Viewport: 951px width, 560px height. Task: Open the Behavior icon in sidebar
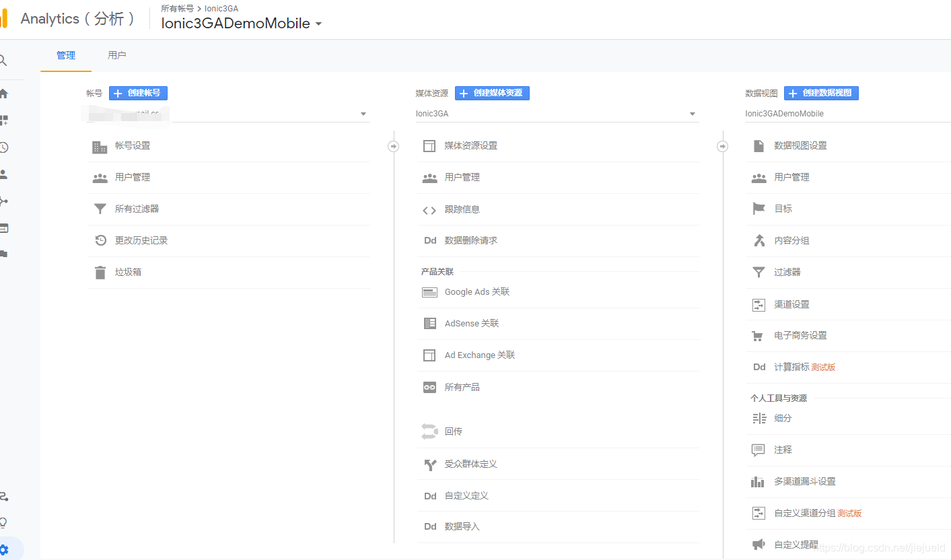3,228
